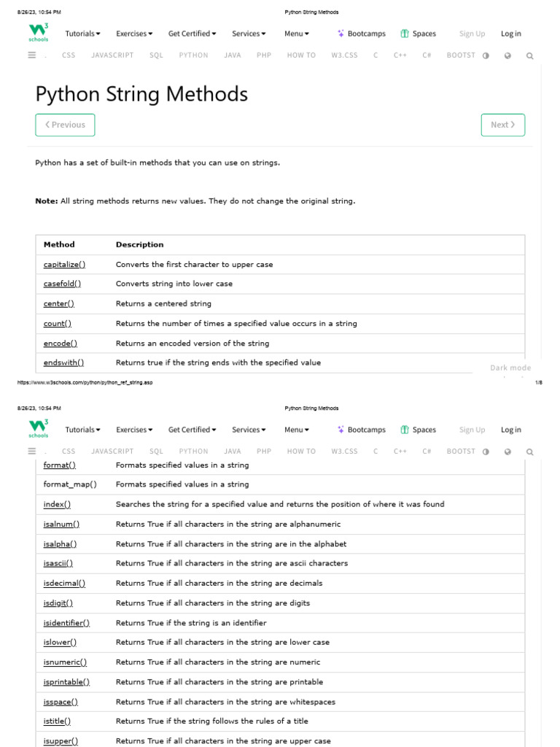The width and height of the screenshot is (560, 747).
Task: Open the Get Certified dropdown in top header
Action: 192,34
